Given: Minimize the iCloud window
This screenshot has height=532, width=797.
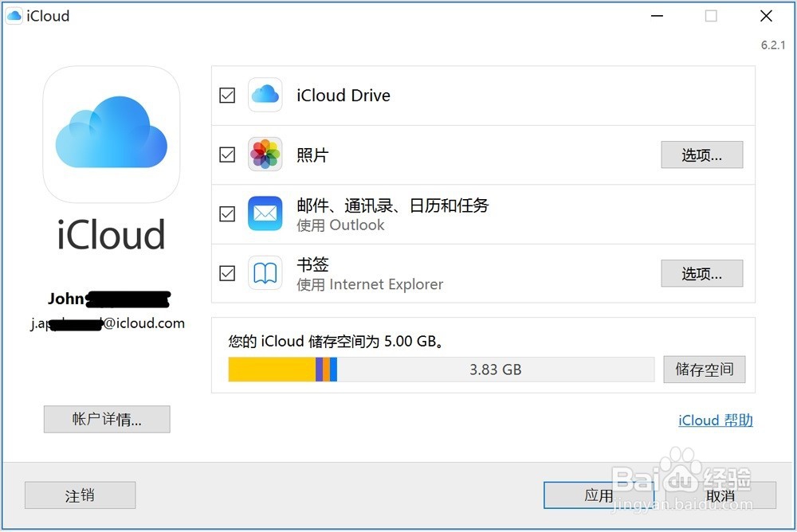Looking at the screenshot, I should pos(657,16).
